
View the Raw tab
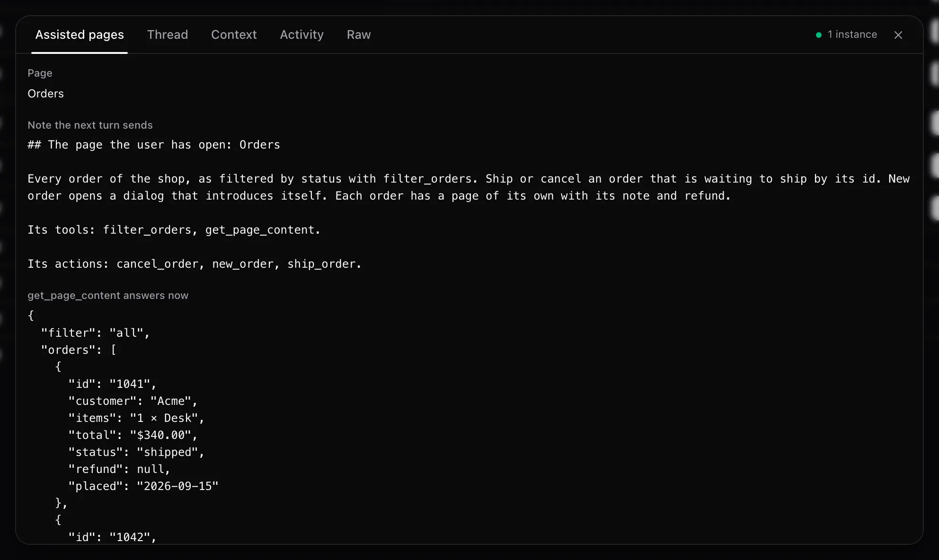pyautogui.click(x=359, y=35)
